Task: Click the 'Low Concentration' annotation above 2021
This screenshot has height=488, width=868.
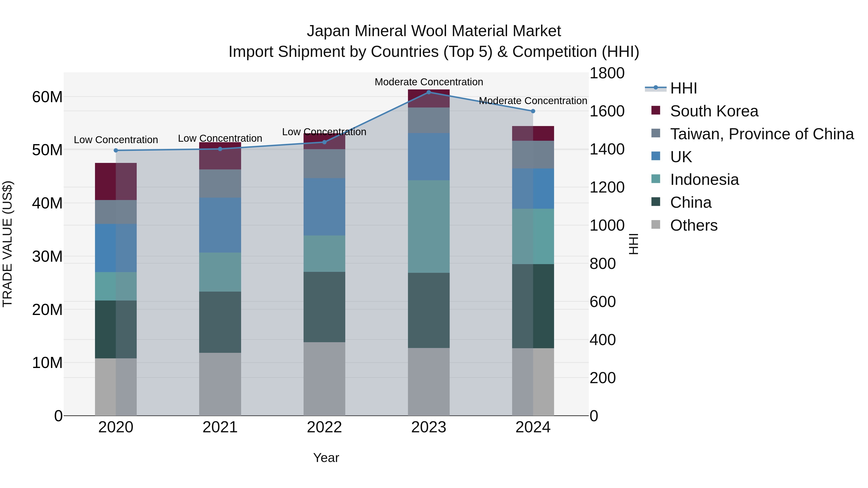Action: click(x=220, y=138)
